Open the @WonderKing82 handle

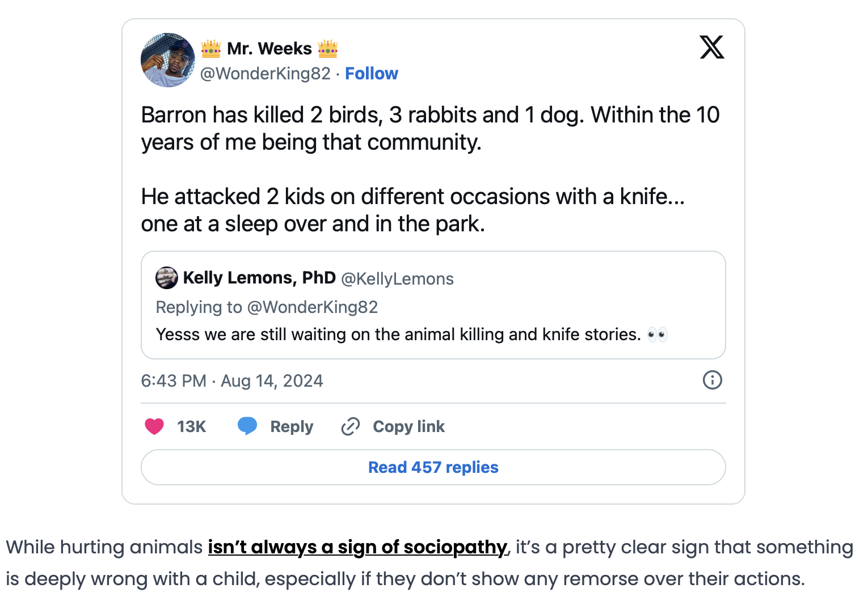coord(265,74)
